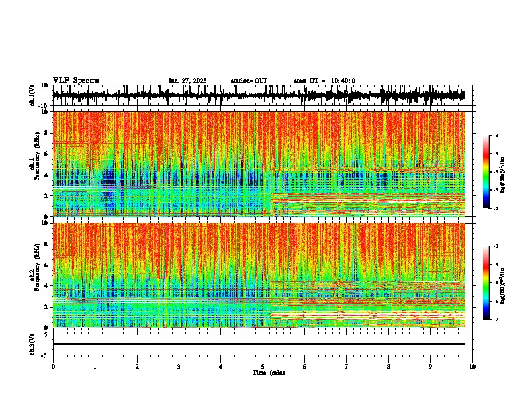The width and height of the screenshot is (532, 411).
Task: Click the ch.1 spectrogram color scale bar
Action: 486,172
